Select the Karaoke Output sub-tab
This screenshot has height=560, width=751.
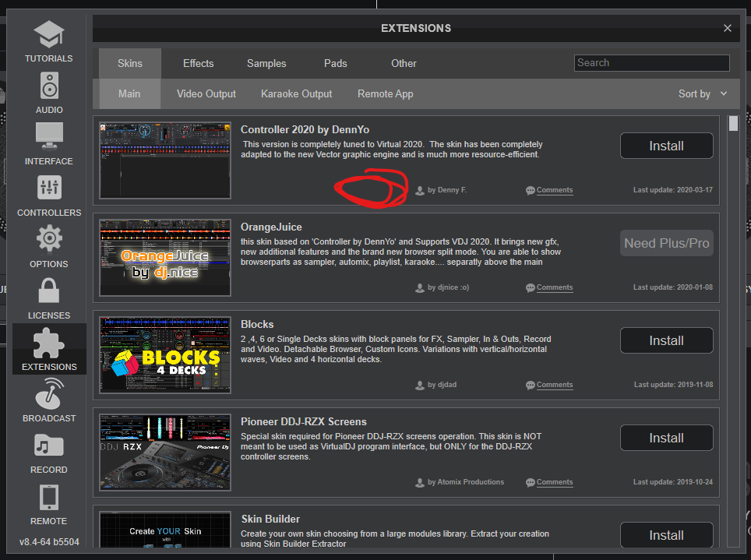pos(297,94)
